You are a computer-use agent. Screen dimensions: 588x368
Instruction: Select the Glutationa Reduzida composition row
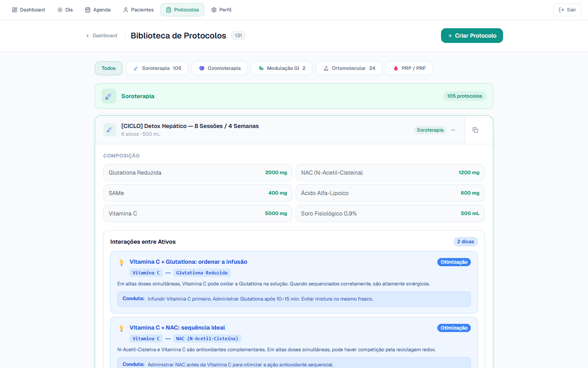(x=198, y=173)
